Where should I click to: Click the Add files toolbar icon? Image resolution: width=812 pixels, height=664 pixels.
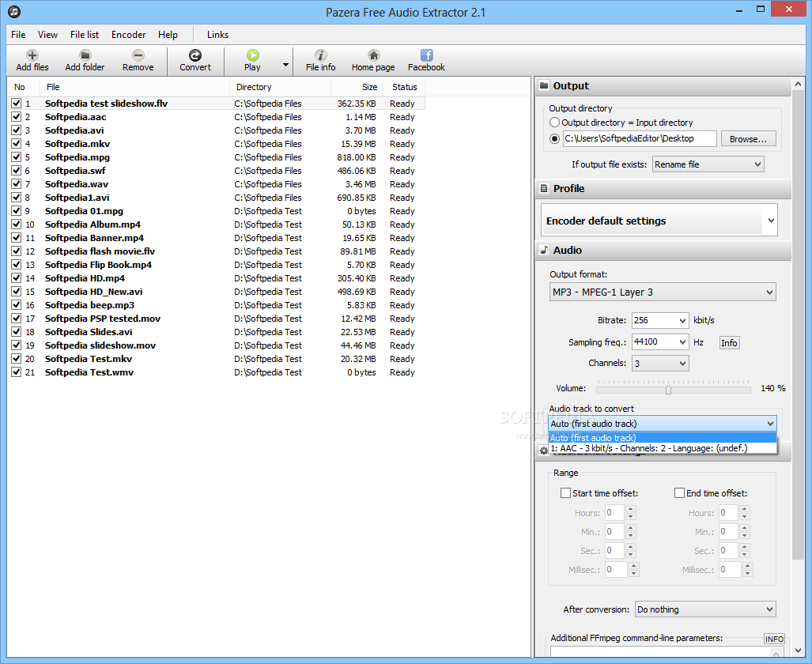(x=32, y=55)
